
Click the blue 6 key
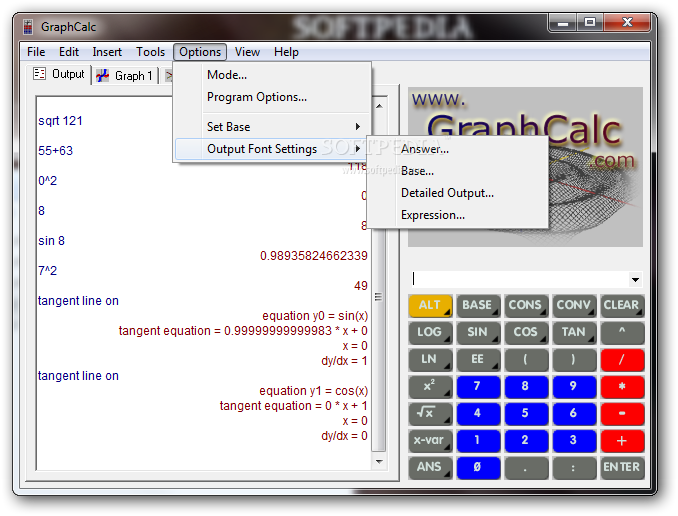tap(574, 413)
